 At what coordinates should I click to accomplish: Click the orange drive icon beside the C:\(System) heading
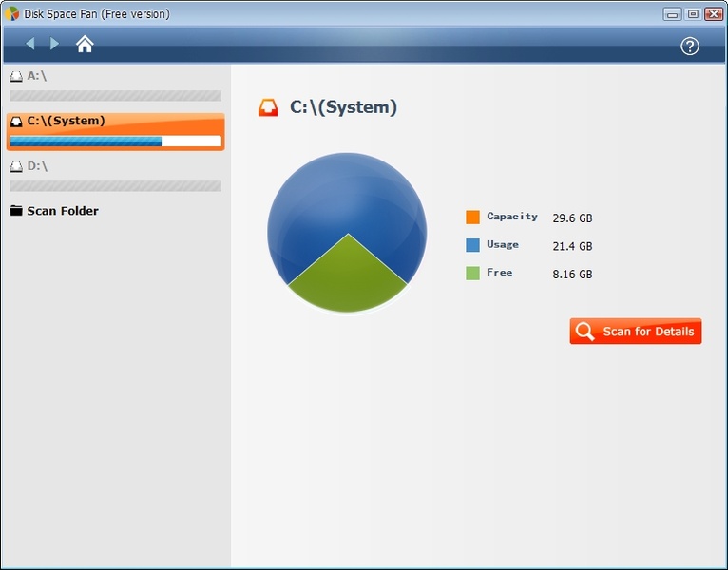[268, 107]
